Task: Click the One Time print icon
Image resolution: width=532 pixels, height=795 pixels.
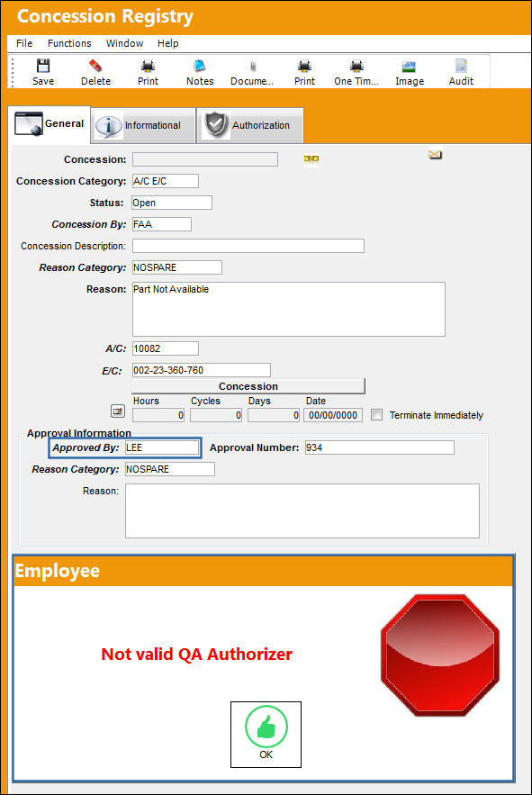Action: (356, 66)
